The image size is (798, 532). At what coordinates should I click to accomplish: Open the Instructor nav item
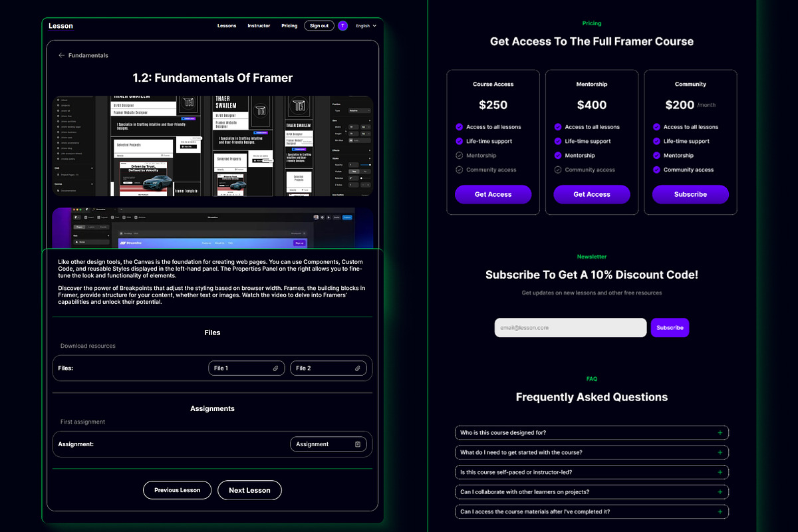tap(259, 26)
